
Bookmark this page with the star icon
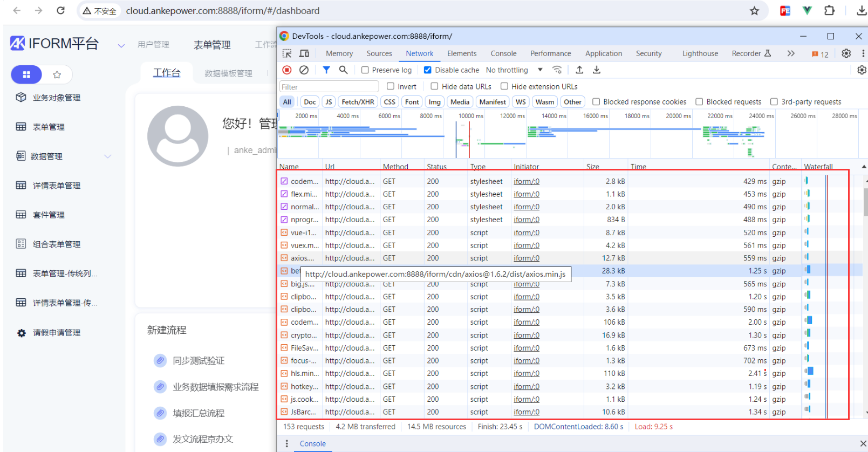pyautogui.click(x=754, y=11)
